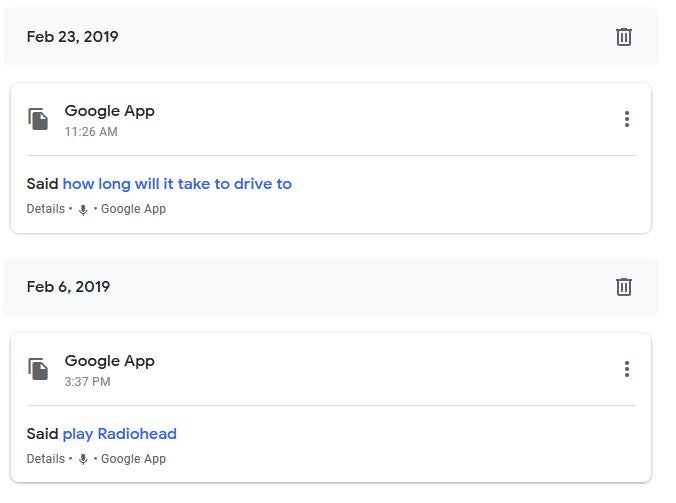Image resolution: width=676 pixels, height=503 pixels.
Task: Click the 11:26 AM timestamp
Action: pyautogui.click(x=91, y=132)
